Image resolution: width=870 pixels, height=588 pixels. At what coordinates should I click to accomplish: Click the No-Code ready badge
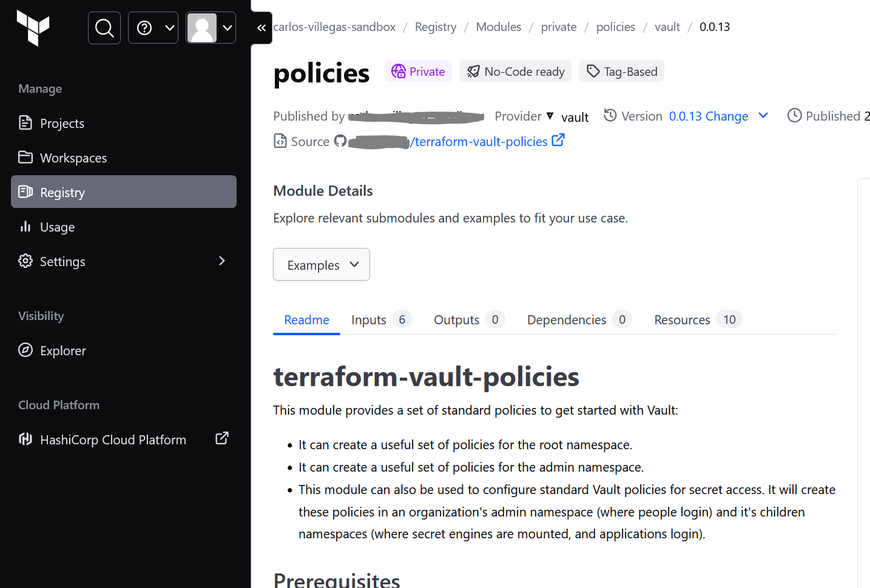[515, 72]
